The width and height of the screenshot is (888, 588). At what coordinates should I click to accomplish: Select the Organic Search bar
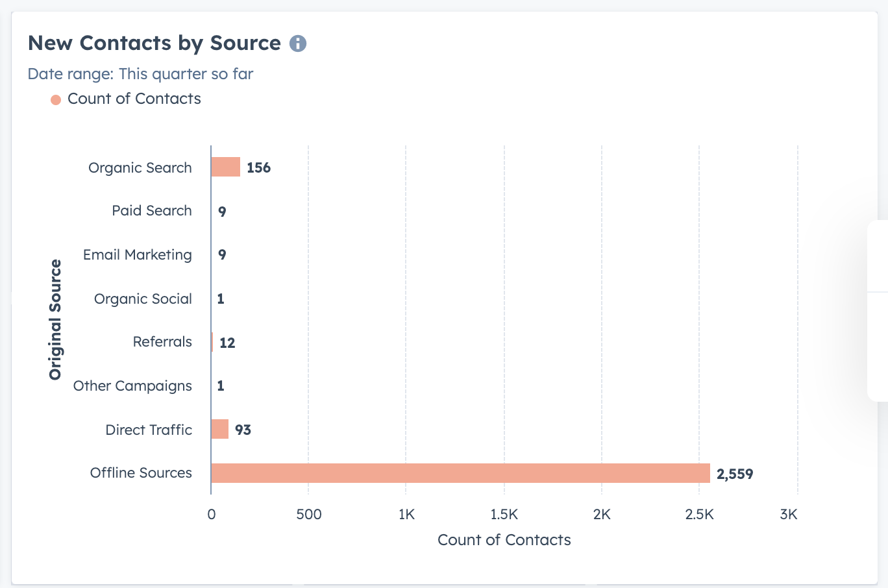(225, 167)
